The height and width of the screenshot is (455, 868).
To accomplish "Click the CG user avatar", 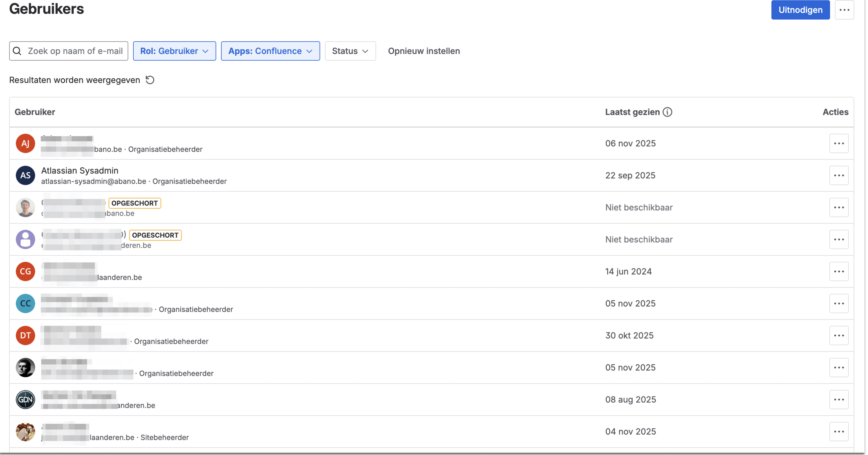I will coord(25,271).
